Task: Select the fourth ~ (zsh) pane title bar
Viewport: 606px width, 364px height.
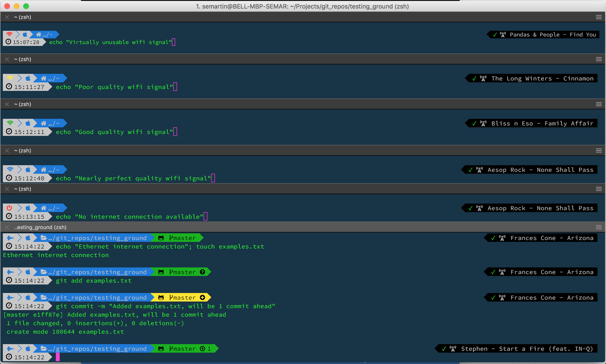Action: click(22, 150)
